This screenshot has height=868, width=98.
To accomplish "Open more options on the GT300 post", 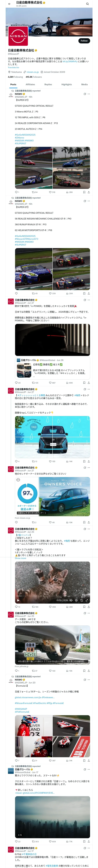I will [x=89, y=201].
